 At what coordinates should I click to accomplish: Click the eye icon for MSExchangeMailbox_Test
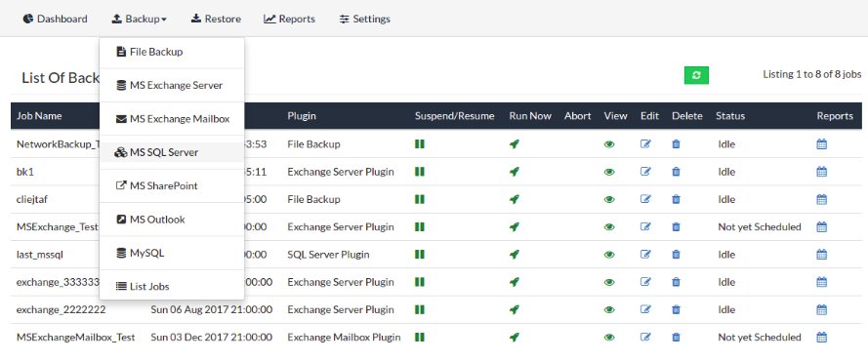[609, 337]
